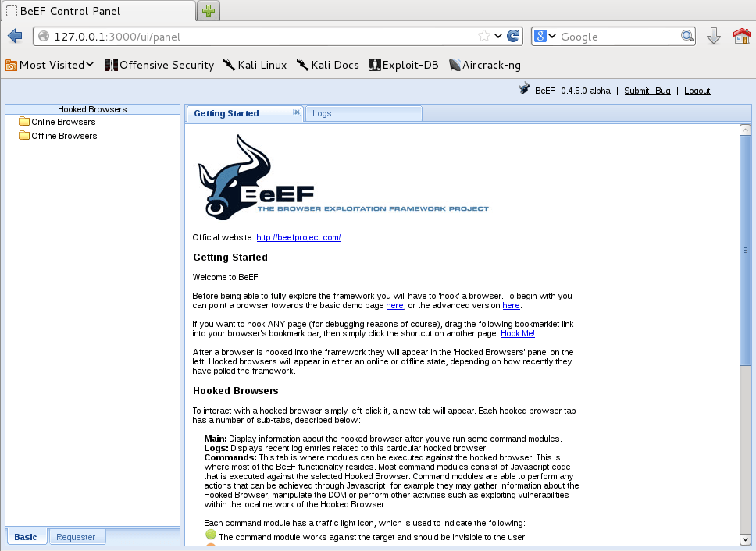Switch to the Logs tab
The image size is (756, 551).
pos(322,113)
